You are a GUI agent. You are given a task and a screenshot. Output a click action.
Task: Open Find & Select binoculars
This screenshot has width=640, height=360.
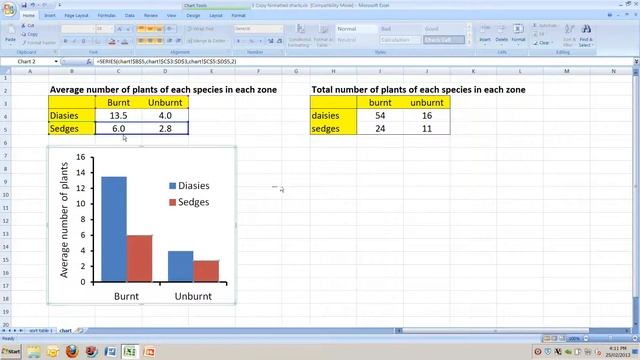pos(586,35)
